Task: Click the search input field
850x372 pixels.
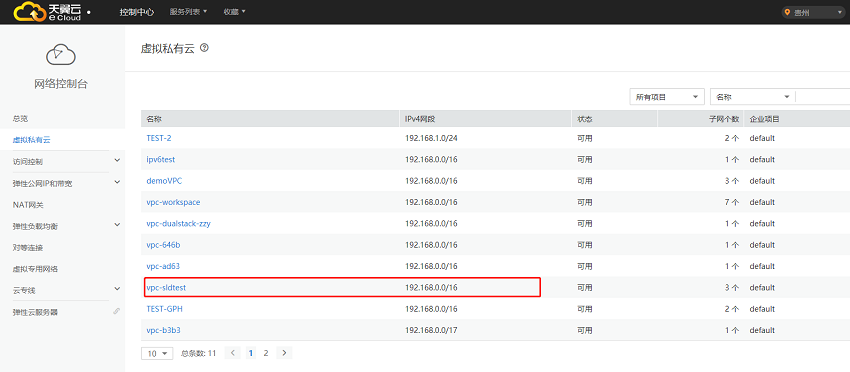Action: pos(823,97)
